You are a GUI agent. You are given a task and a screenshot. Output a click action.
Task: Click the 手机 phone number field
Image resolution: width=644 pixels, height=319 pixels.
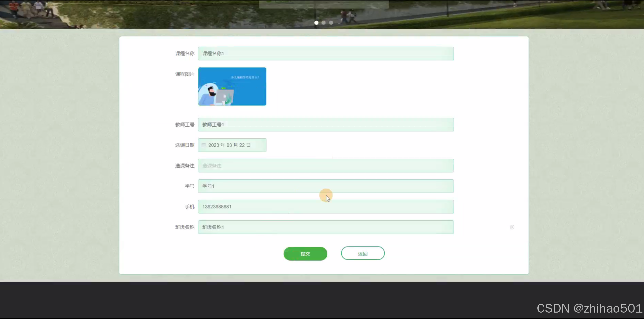[326, 207]
